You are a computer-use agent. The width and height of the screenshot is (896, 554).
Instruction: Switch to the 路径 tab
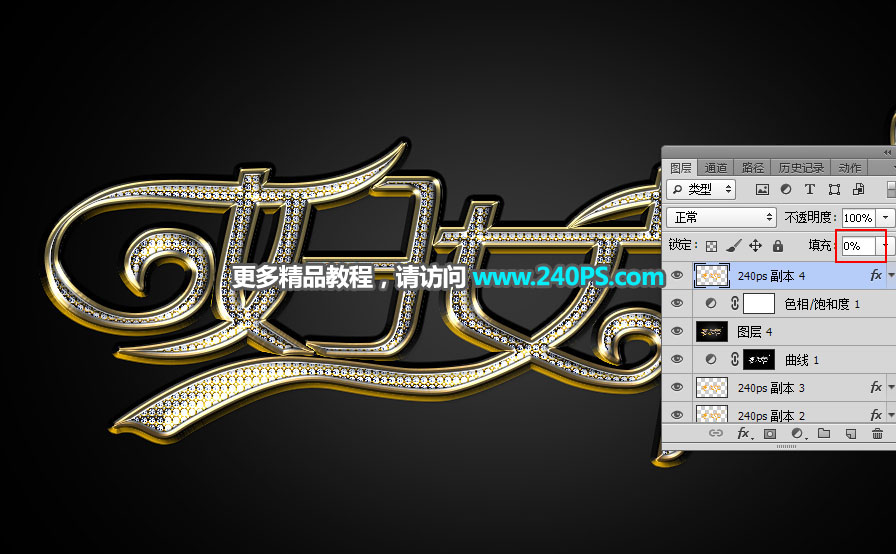[753, 168]
